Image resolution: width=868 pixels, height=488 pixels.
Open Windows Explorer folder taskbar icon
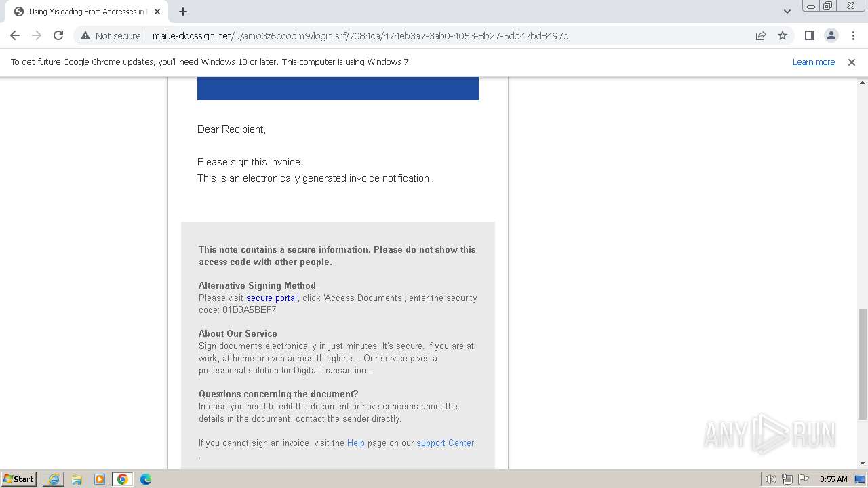point(77,479)
